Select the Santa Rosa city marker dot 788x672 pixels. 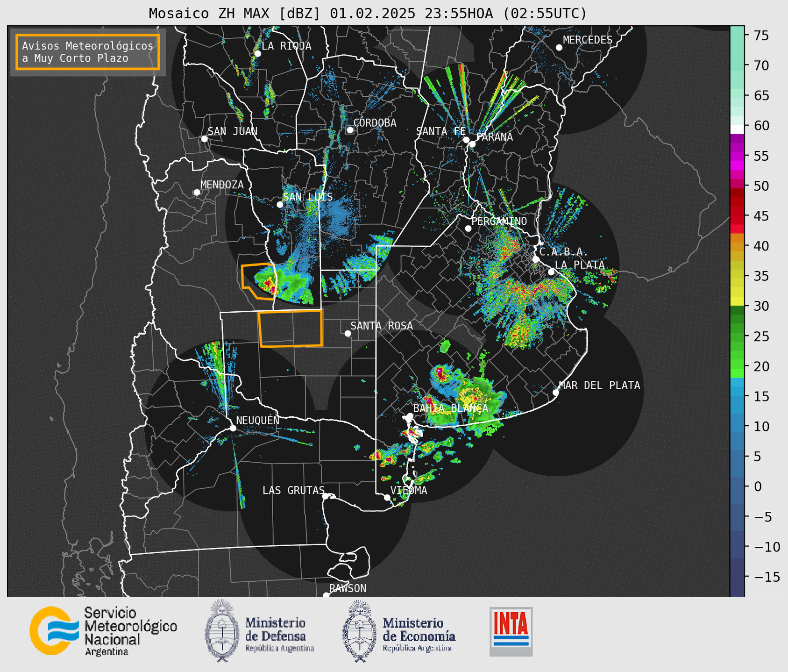348,334
